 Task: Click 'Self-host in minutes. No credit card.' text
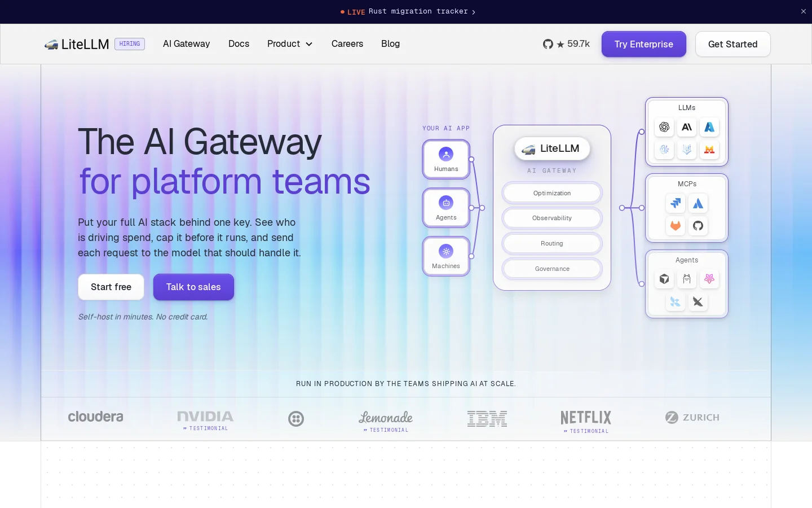click(x=143, y=317)
